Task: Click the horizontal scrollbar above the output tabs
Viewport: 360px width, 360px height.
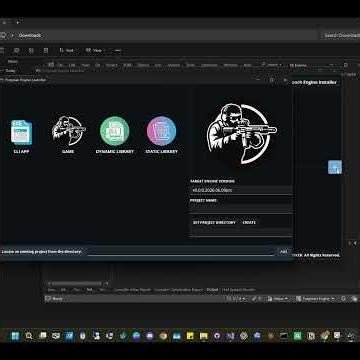Action: (x=77, y=284)
